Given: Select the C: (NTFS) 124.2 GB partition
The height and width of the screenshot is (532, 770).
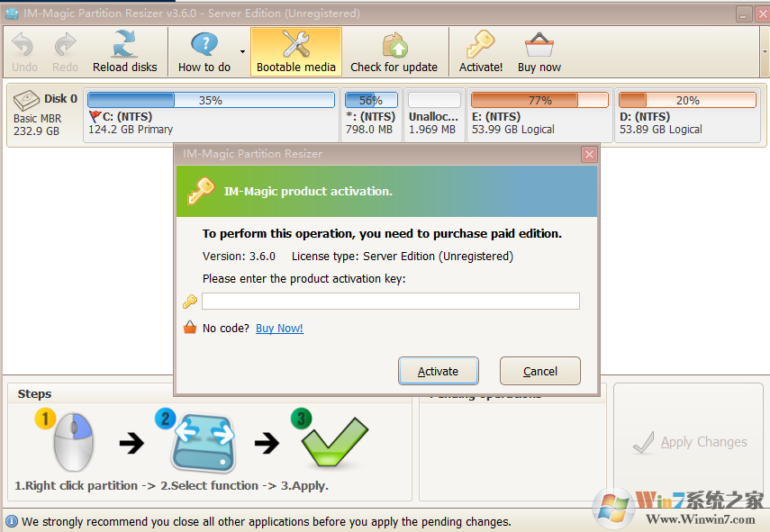Looking at the screenshot, I should point(211,115).
